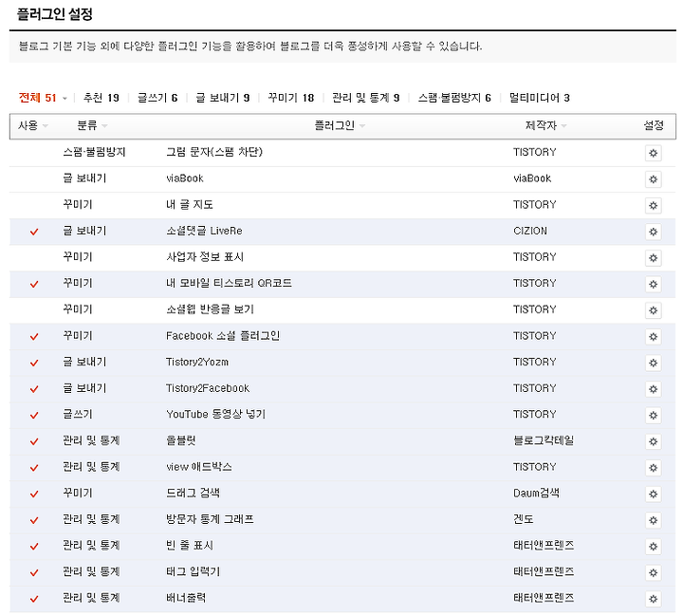Toggle the checkmark for 드래그 검색
Screen dimensions: 683x616
tap(34, 494)
